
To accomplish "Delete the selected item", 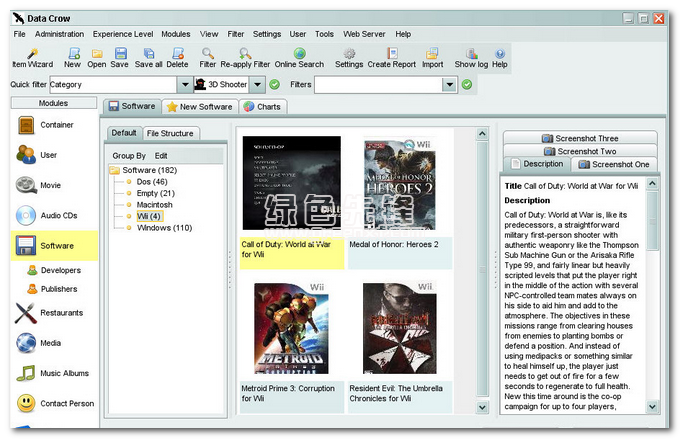I will 177,58.
